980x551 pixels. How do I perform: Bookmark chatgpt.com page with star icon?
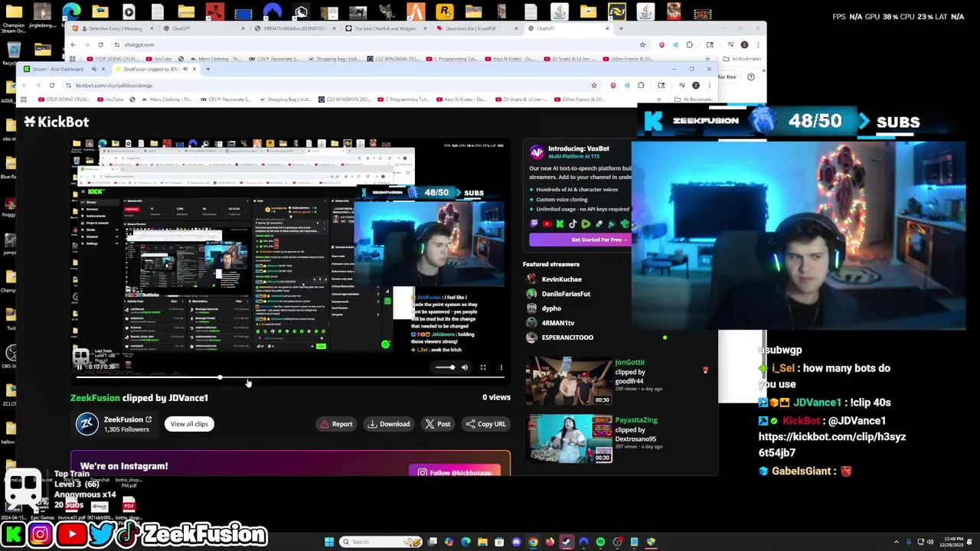click(642, 44)
